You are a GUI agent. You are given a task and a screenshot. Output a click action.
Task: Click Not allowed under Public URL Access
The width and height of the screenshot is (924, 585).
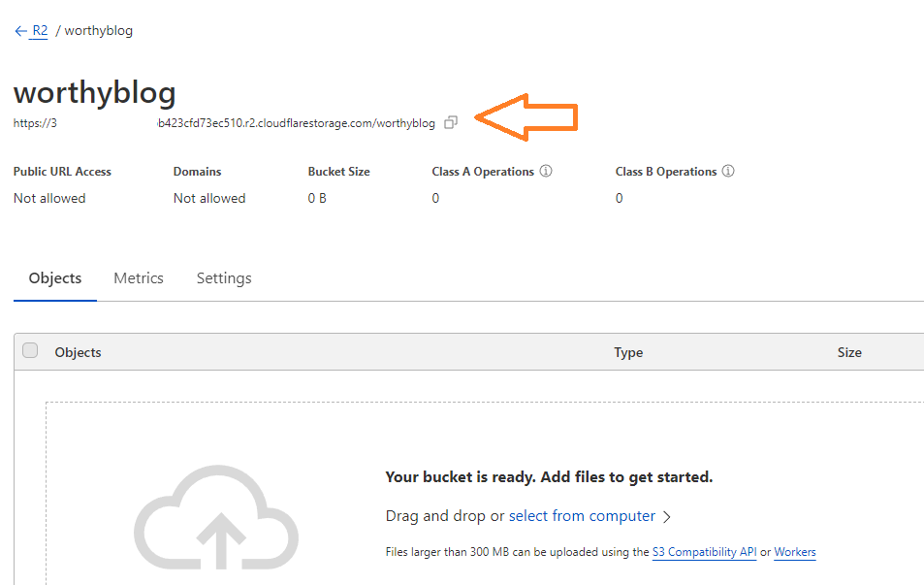49,198
